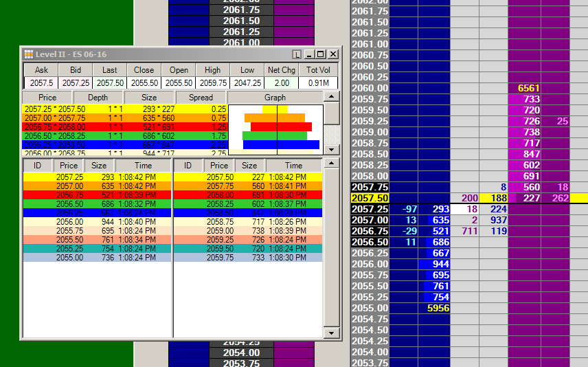Click the 2057.75 price cell in right ladder
This screenshot has height=367, width=588.
coord(370,187)
